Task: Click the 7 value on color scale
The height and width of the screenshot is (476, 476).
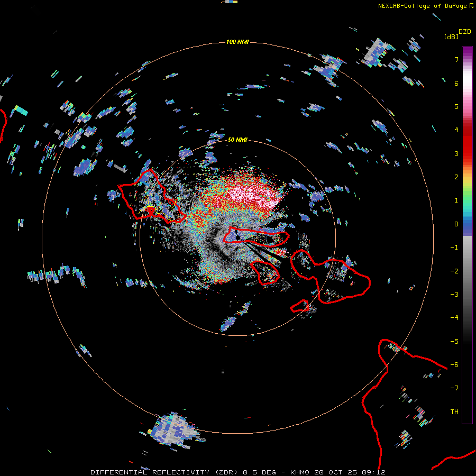Action: 456,59
